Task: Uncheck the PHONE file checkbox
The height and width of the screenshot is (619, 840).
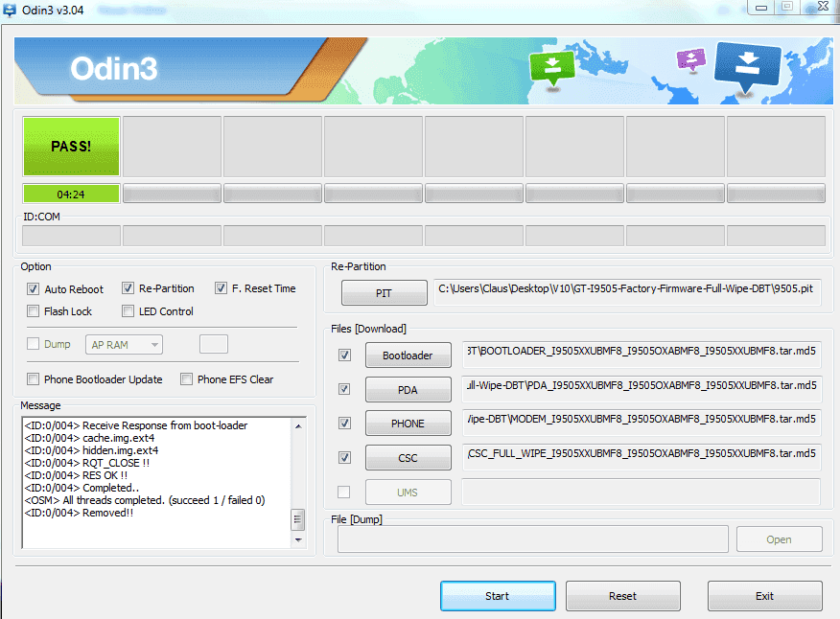Action: point(344,423)
